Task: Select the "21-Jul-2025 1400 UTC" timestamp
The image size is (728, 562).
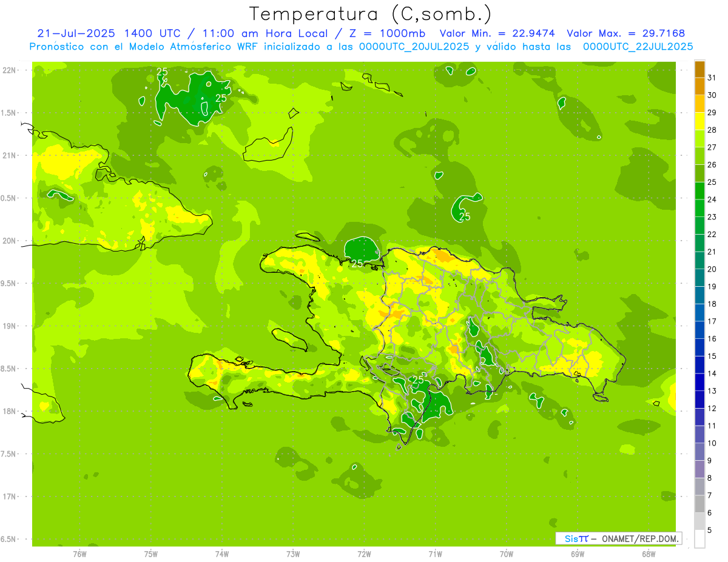Action: coord(108,33)
